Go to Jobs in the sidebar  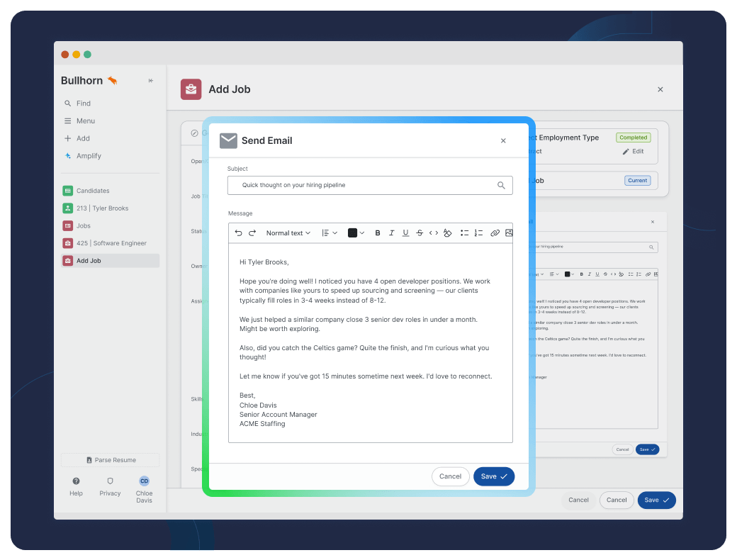110,225
